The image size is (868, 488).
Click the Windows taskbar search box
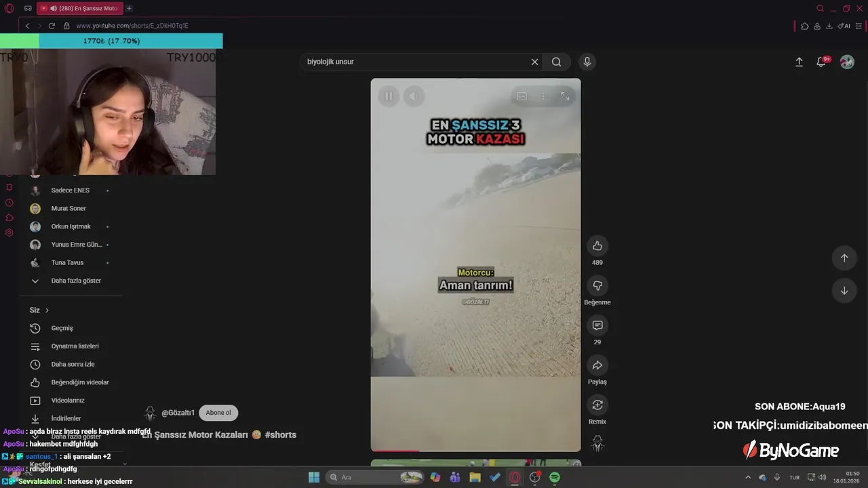pyautogui.click(x=375, y=477)
